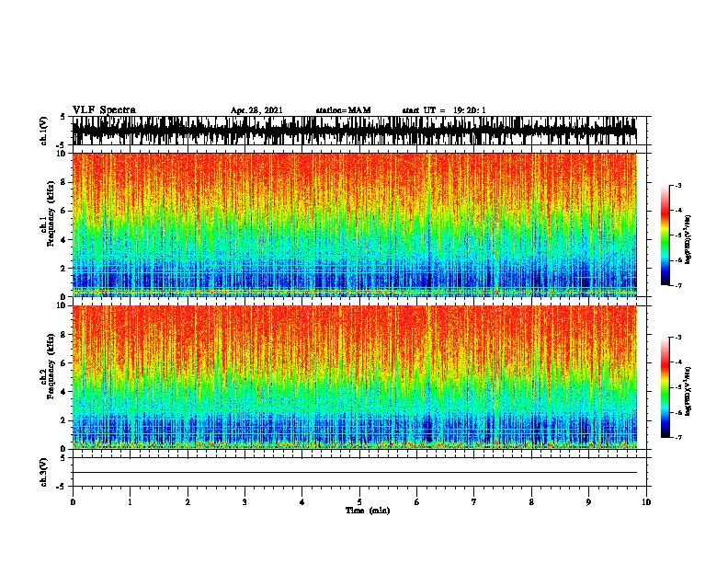The width and height of the screenshot is (728, 563).
Task: Click the time axis tick label "3"
Action: pos(245,502)
